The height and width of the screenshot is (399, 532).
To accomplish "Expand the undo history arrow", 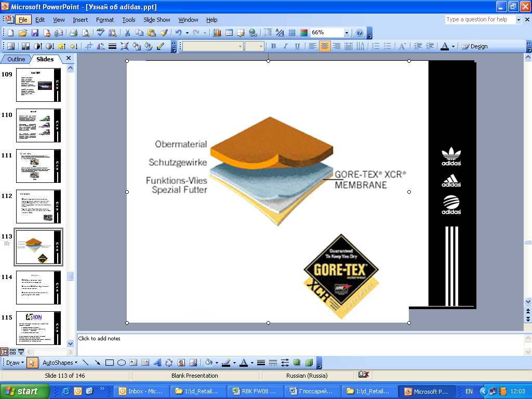I will coord(187,33).
